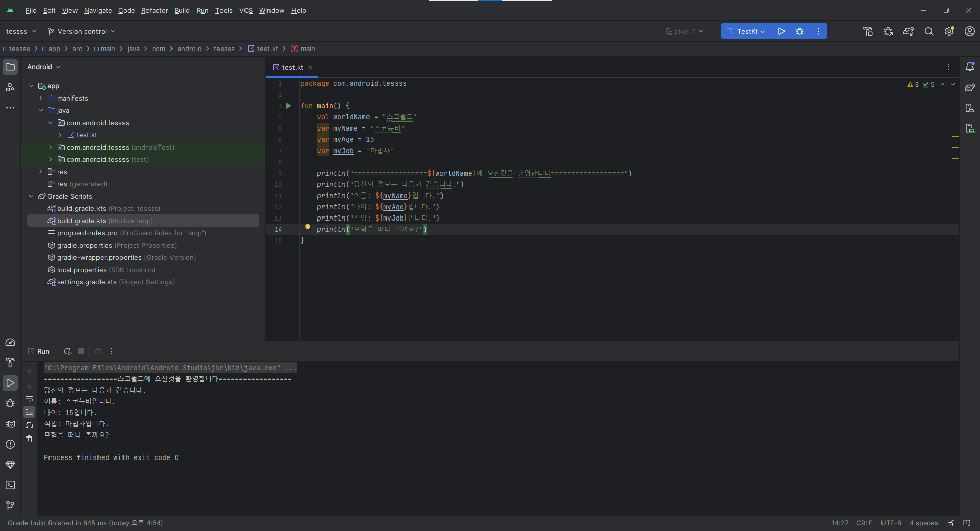Open the Build menu

(x=182, y=10)
